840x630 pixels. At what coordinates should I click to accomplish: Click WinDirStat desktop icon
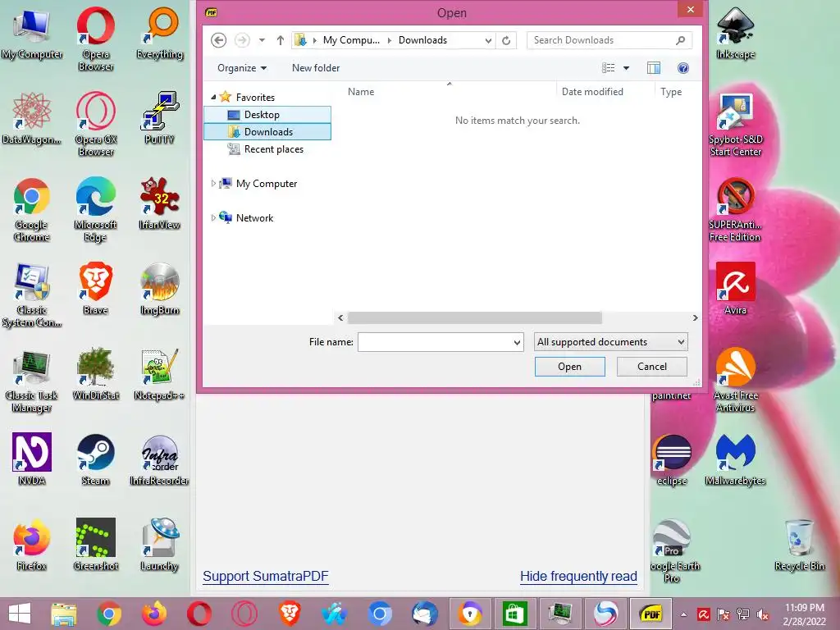[x=95, y=373]
